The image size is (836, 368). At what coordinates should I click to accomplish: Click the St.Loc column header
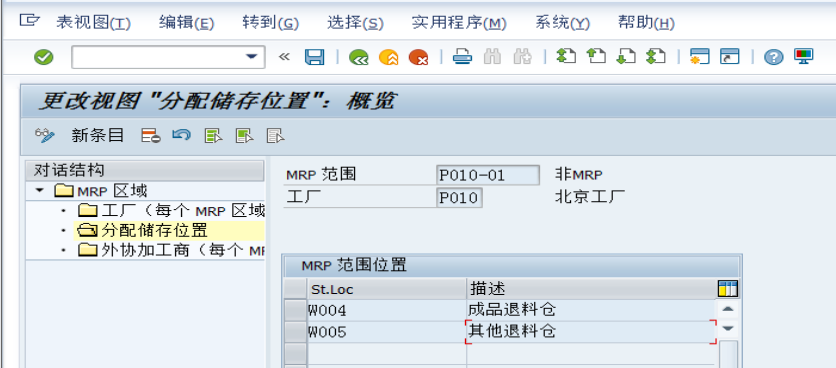click(x=387, y=289)
